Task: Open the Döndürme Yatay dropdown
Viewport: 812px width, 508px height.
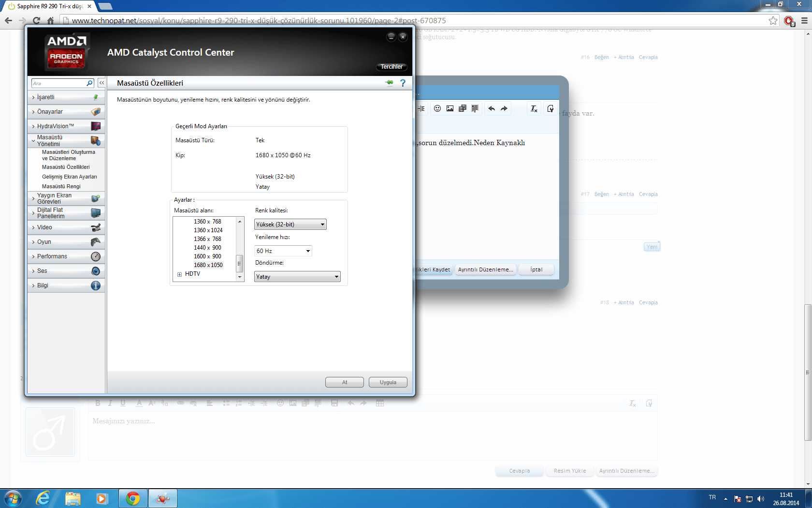Action: click(297, 277)
